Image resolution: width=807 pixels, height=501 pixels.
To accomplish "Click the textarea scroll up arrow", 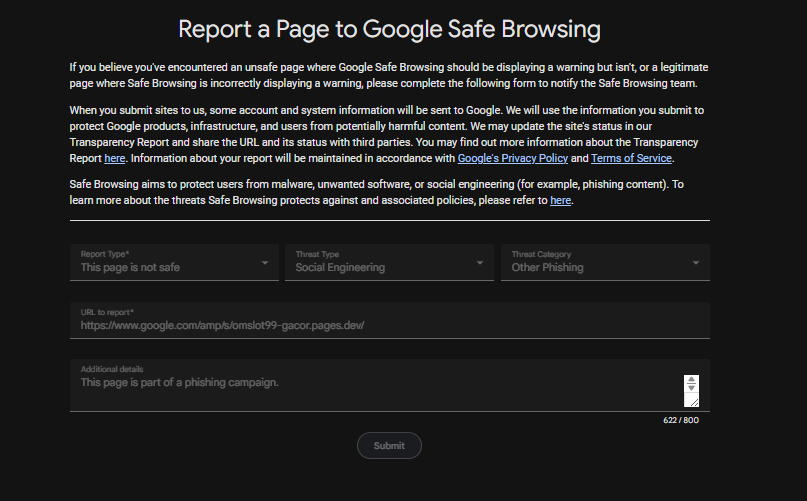I will [691, 380].
